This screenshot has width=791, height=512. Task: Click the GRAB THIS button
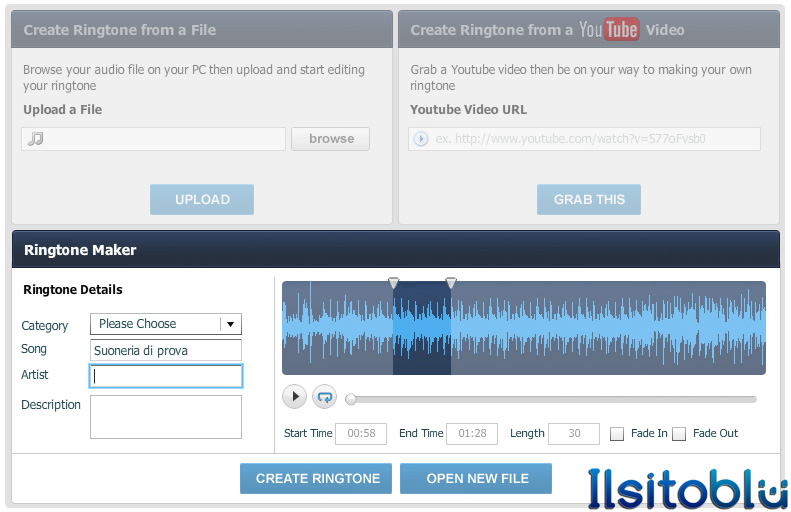[589, 199]
